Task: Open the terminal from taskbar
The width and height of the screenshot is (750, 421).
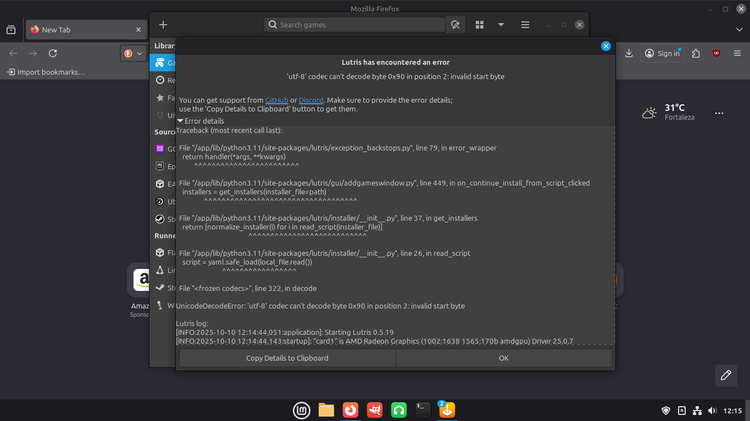Action: [423, 410]
